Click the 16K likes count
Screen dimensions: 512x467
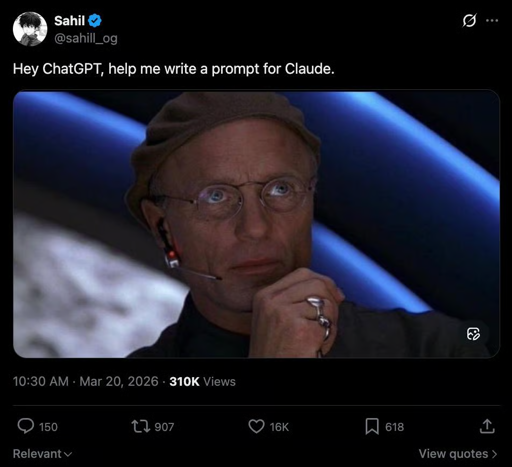[x=279, y=427]
